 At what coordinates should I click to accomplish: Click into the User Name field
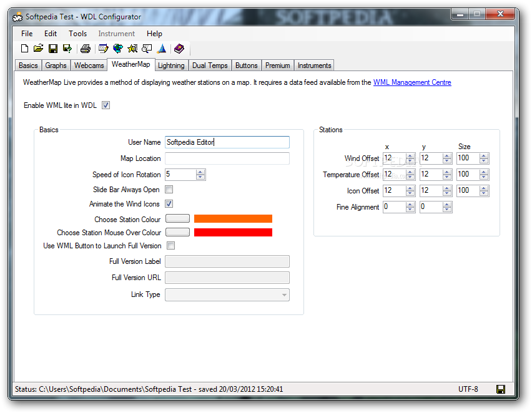coord(227,142)
